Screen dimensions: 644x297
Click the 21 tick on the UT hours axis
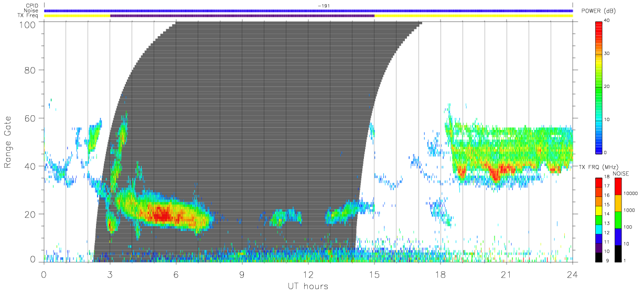507,274
